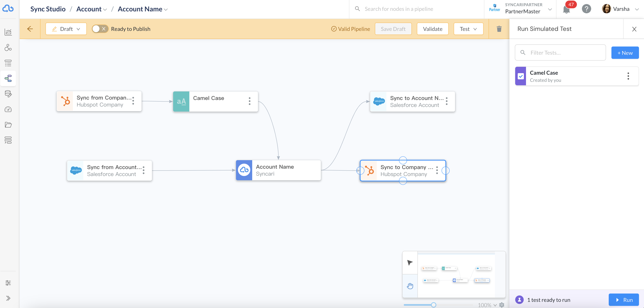Select the Sync from Company Hubspot node

tap(99, 101)
